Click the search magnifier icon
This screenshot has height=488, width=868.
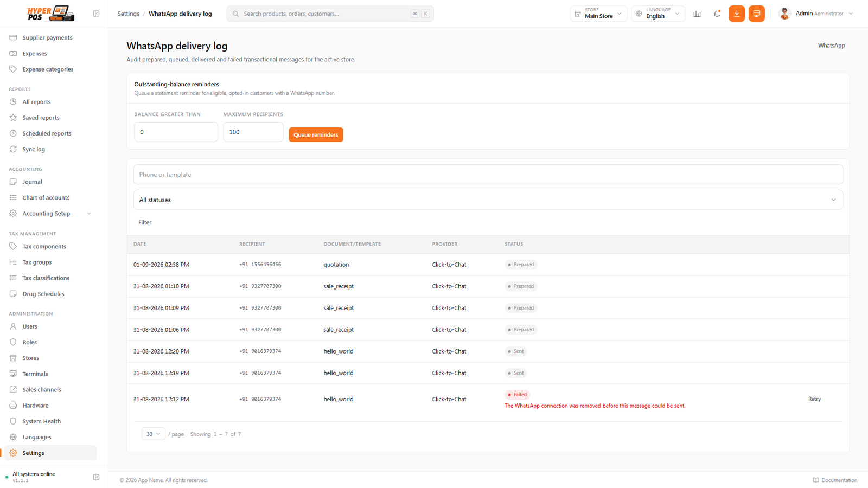click(x=235, y=14)
